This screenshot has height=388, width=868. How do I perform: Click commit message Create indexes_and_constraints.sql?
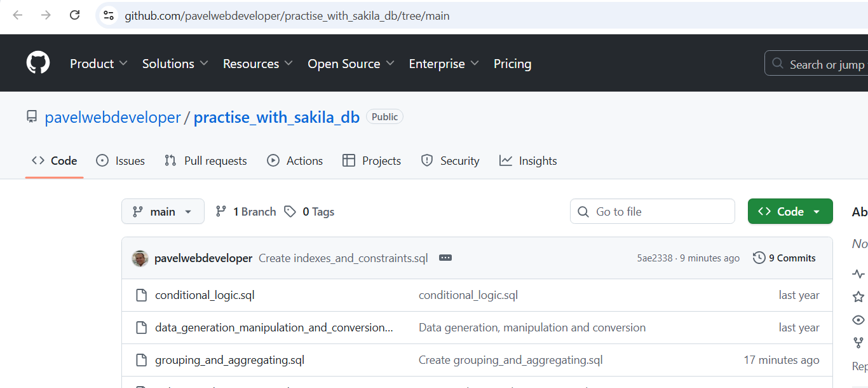(343, 258)
